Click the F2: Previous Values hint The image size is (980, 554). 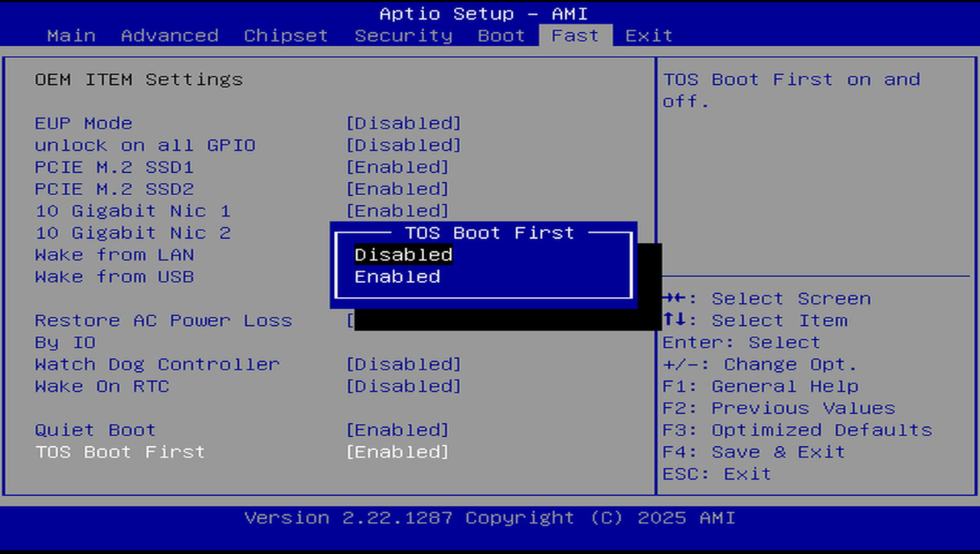tap(779, 409)
